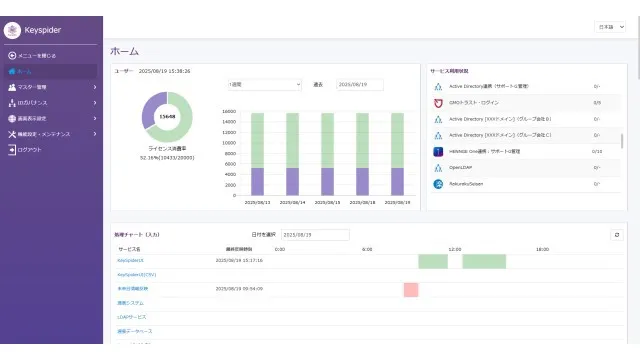Image resolution: width=640 pixels, height=360 pixels.
Task: Open the データベース service link
Action: [135, 331]
